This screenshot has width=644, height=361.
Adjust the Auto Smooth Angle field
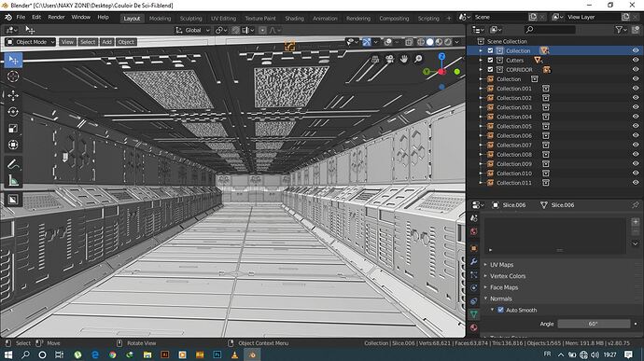594,324
